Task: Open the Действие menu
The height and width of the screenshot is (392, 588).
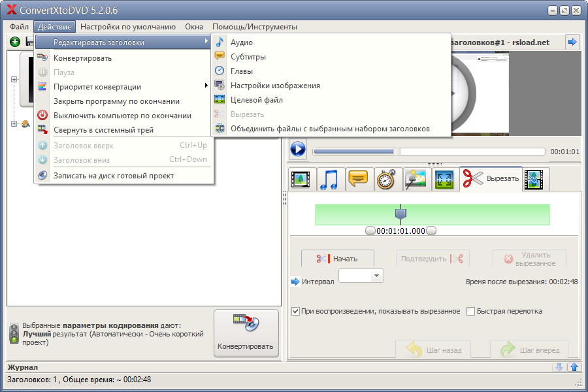Action: (55, 27)
